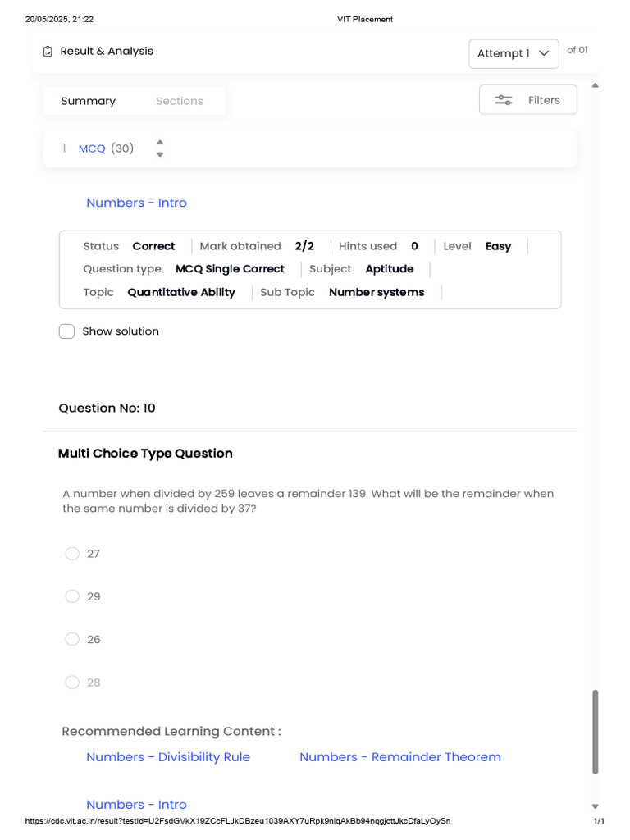Click the Result & Analysis clipboard icon

pos(48,52)
